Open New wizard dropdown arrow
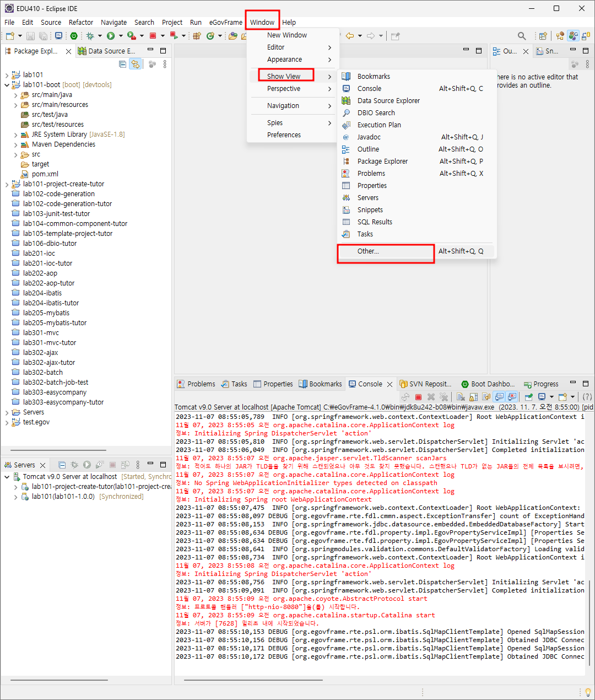 tap(20, 36)
